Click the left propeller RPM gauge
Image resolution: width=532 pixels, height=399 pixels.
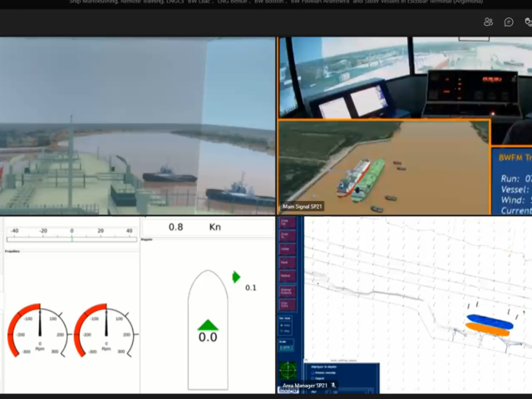click(38, 331)
